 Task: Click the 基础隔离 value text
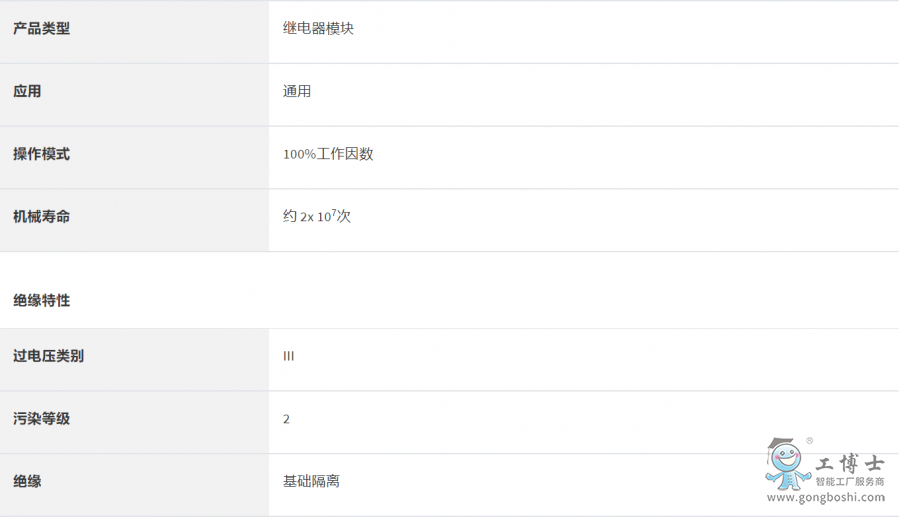coord(311,481)
